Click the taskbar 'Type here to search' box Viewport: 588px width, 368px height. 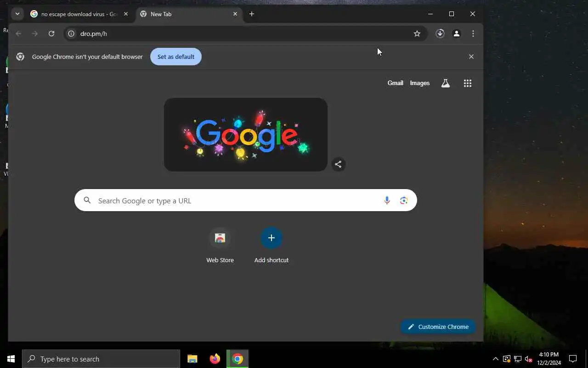101,359
